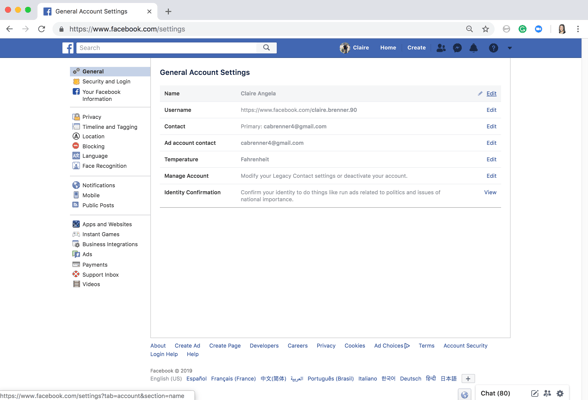Bookmark the page with the star icon
This screenshot has height=400, width=588.
(486, 29)
